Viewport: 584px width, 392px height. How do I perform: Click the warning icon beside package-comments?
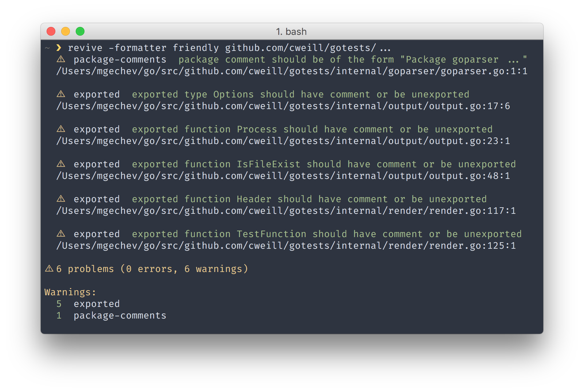pos(61,59)
